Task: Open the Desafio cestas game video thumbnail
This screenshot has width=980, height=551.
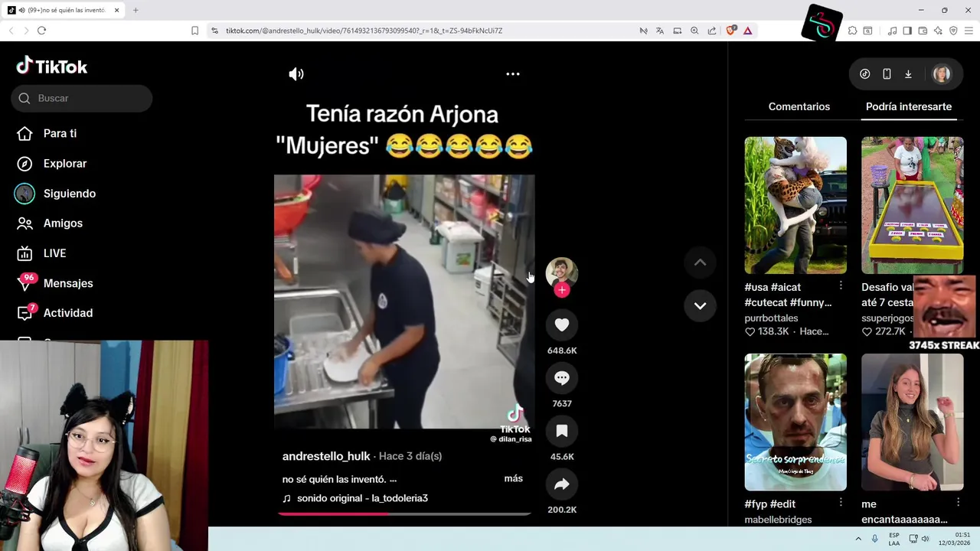Action: tap(913, 205)
